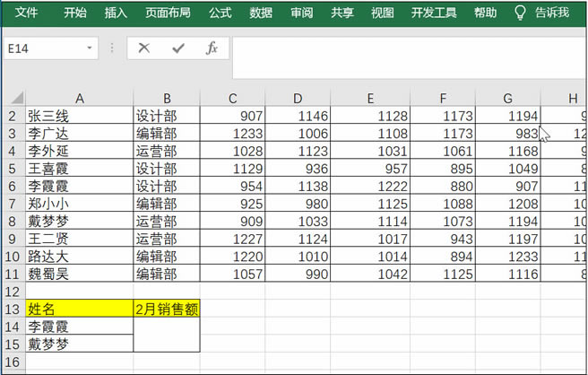This screenshot has height=375, width=588.
Task: Click the lightbulb Tell Me icon
Action: 520,13
